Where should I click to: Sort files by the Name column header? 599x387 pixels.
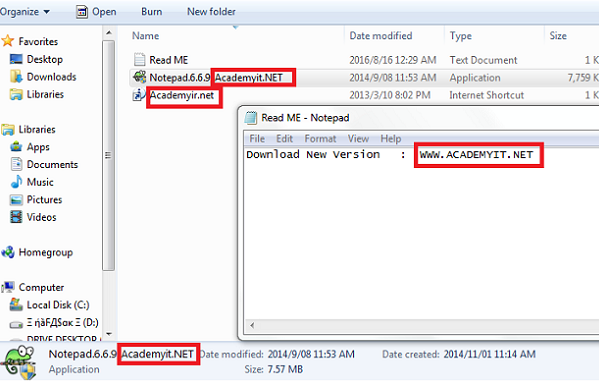pyautogui.click(x=146, y=36)
